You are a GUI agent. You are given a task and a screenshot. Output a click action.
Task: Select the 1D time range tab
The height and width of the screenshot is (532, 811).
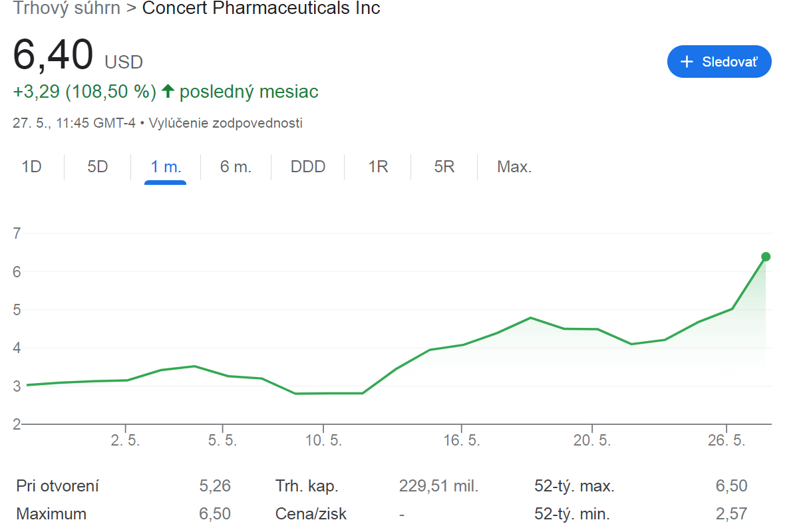[x=32, y=166]
